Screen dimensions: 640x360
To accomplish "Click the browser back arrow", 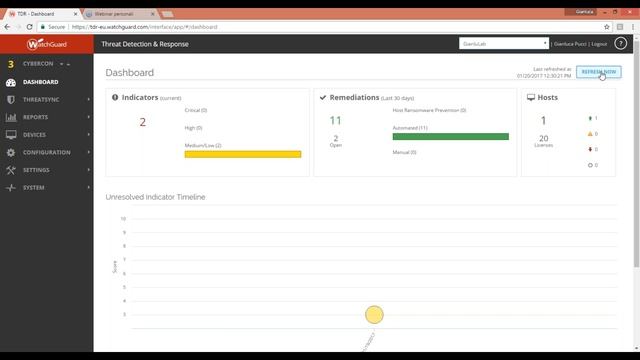I will (x=7, y=27).
